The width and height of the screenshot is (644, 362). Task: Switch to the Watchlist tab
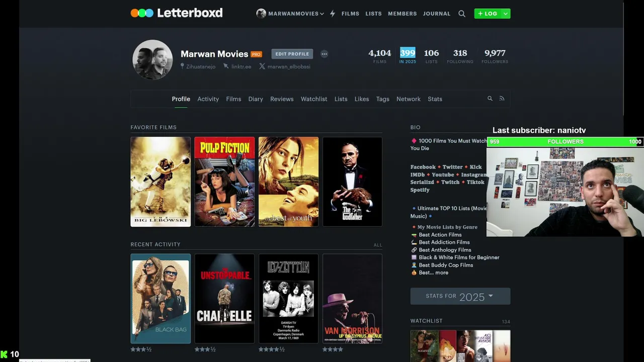[314, 99]
